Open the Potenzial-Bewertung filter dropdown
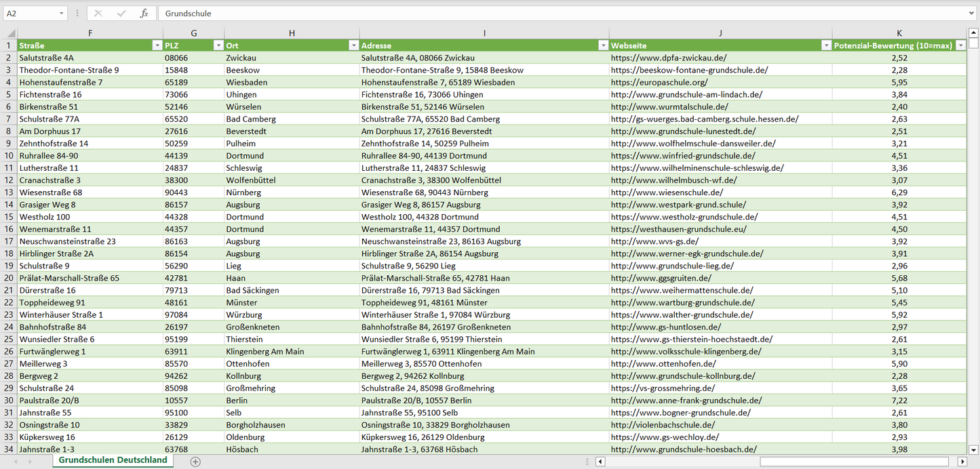 960,45
